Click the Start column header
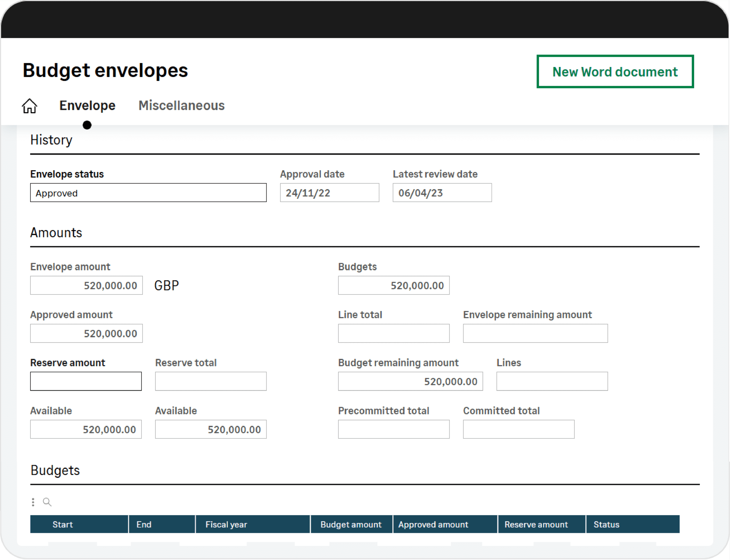This screenshot has width=730, height=560. point(79,524)
